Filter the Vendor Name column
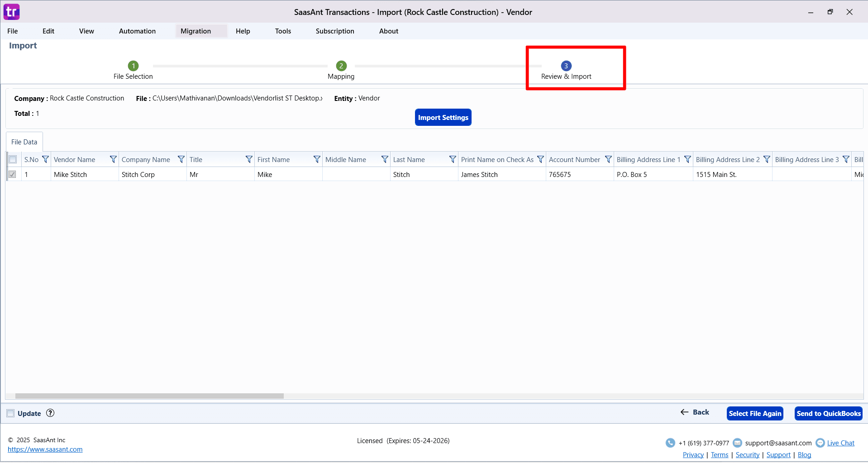This screenshot has width=868, height=463. [x=113, y=159]
